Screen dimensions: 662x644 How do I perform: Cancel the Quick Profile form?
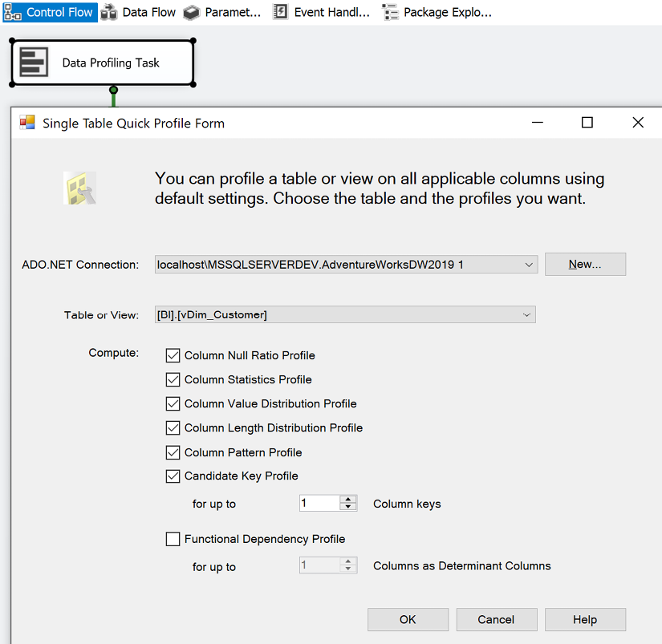point(497,619)
